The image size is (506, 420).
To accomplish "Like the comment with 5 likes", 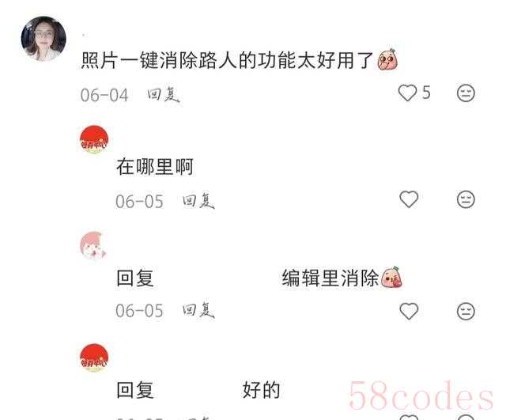I will 408,93.
